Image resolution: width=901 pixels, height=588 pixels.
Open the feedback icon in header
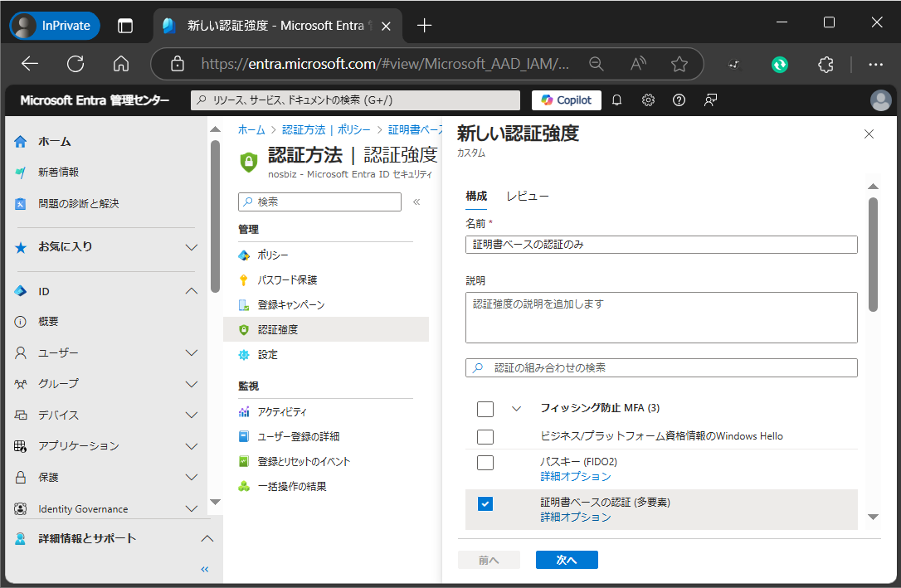tap(710, 100)
